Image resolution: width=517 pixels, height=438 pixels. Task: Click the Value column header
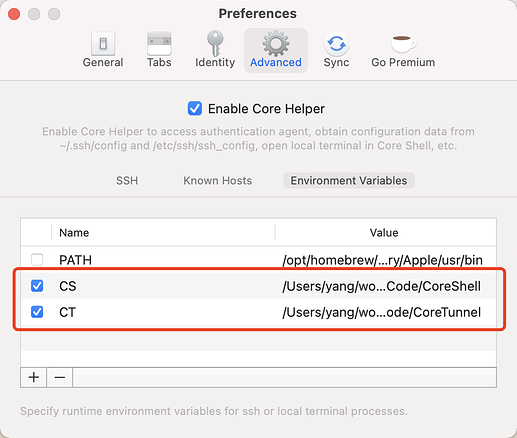(x=384, y=232)
